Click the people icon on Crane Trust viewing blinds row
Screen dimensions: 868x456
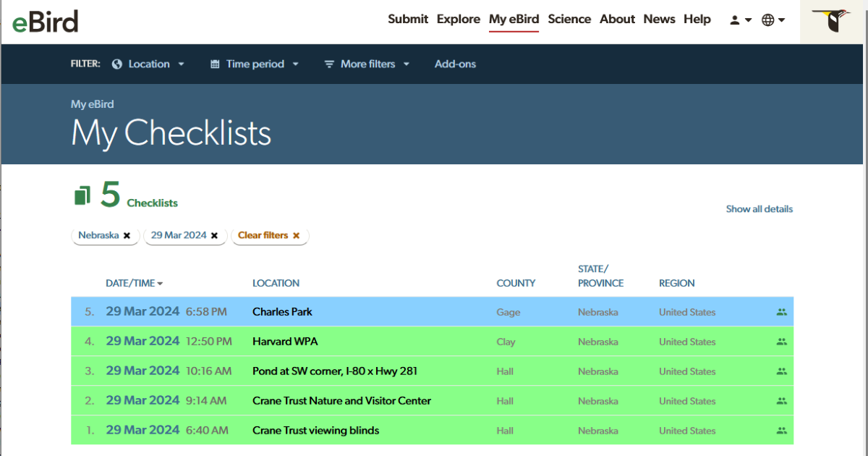point(781,430)
